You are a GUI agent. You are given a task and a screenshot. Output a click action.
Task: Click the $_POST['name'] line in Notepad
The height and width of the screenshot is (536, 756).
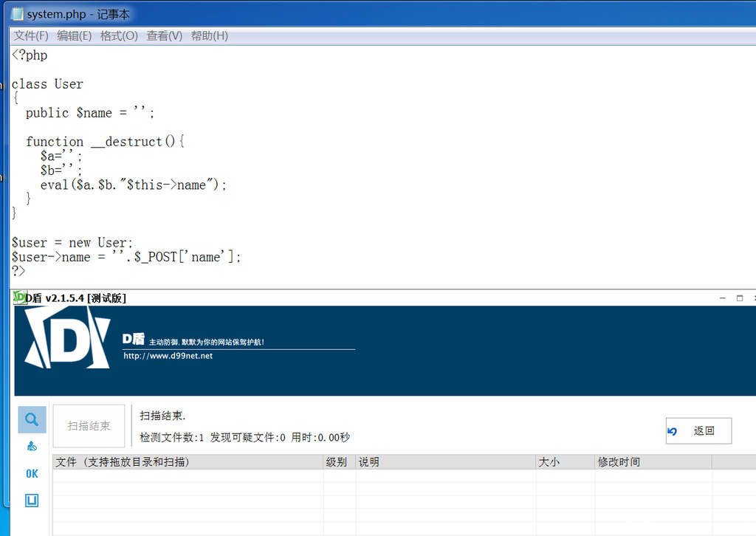coord(126,257)
